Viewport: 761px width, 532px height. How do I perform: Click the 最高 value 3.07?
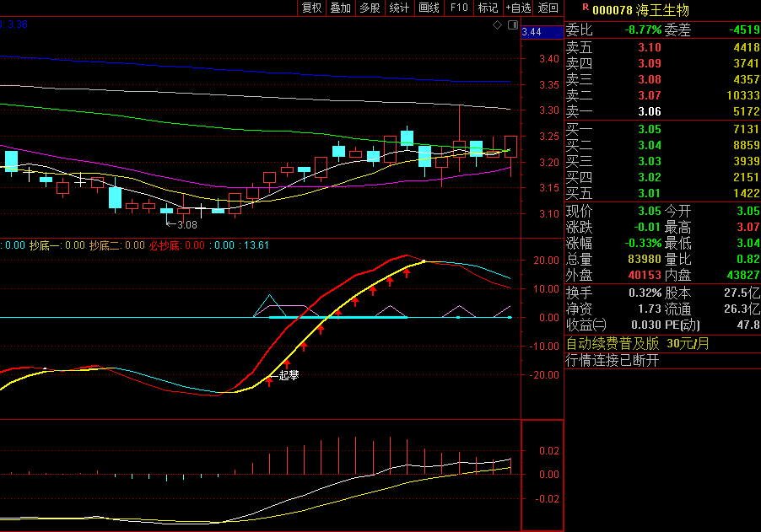tap(748, 227)
